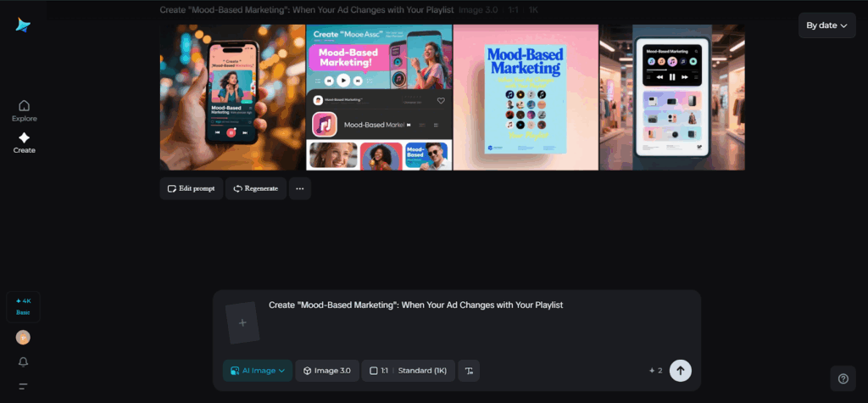Viewport: 868px width, 403px height.
Task: Expand the By date sort dropdown
Action: click(x=826, y=25)
